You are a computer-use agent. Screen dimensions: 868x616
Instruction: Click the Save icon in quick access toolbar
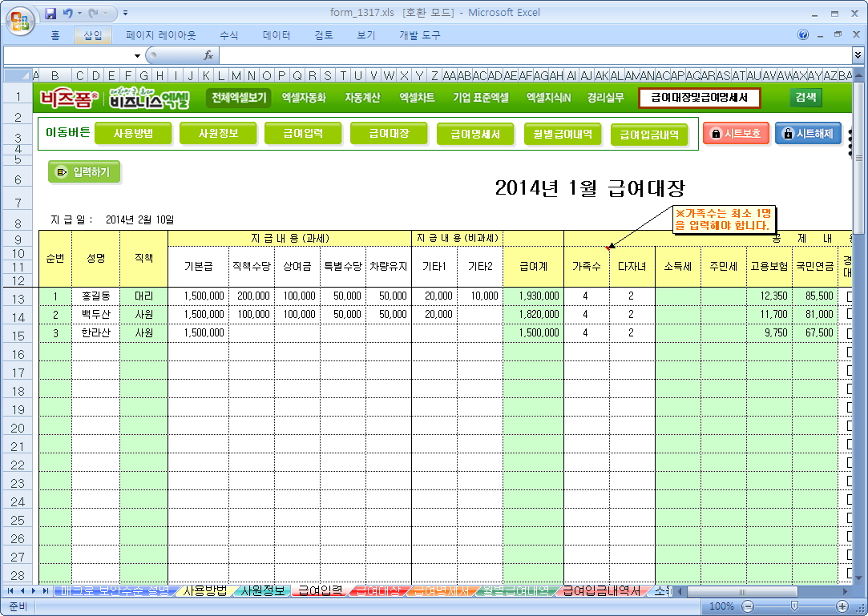point(50,13)
